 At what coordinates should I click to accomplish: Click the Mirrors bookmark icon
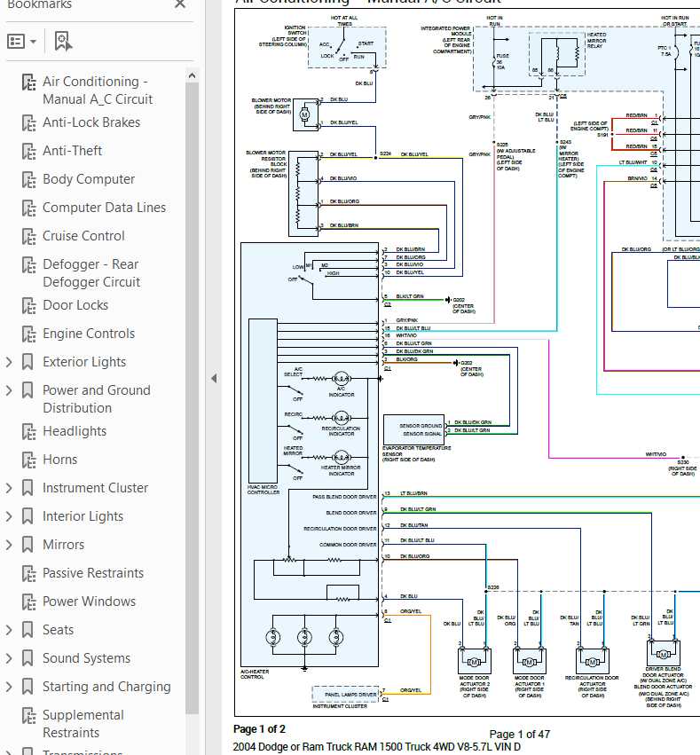click(x=28, y=545)
